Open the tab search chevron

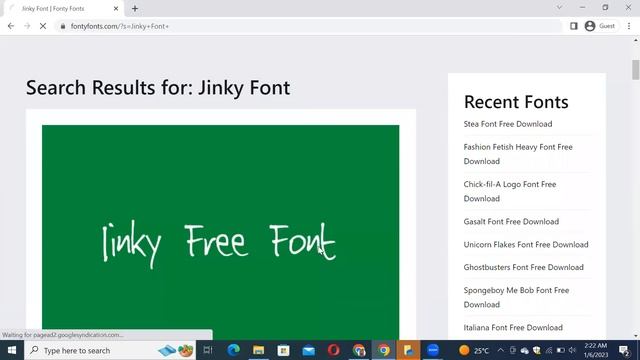point(559,7)
